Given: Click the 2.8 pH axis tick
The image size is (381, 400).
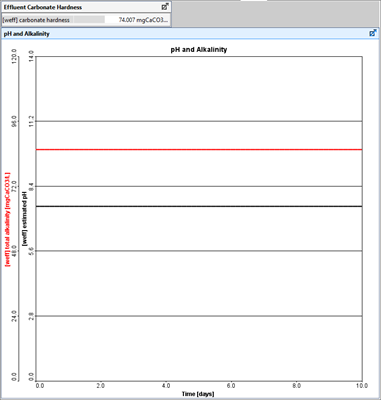Looking at the screenshot, I should point(31,316).
